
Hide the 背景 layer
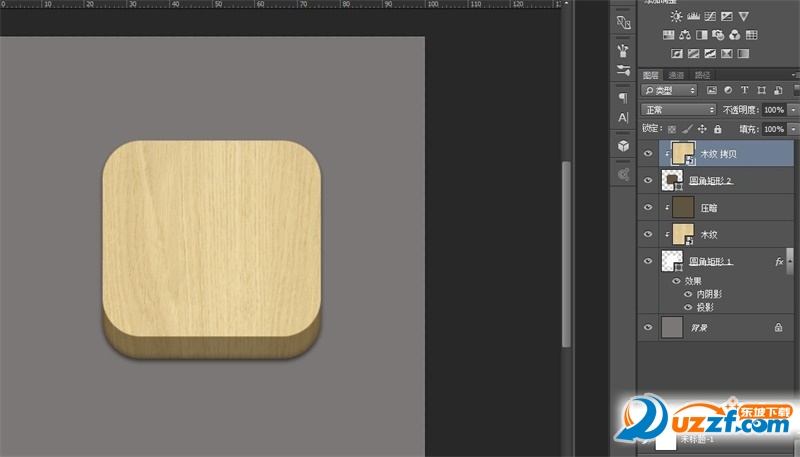[x=648, y=327]
